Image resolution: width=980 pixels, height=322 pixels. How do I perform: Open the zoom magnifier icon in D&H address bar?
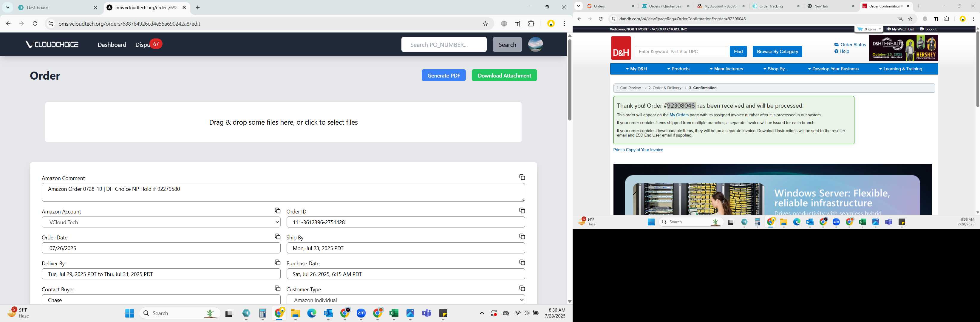tap(900, 18)
